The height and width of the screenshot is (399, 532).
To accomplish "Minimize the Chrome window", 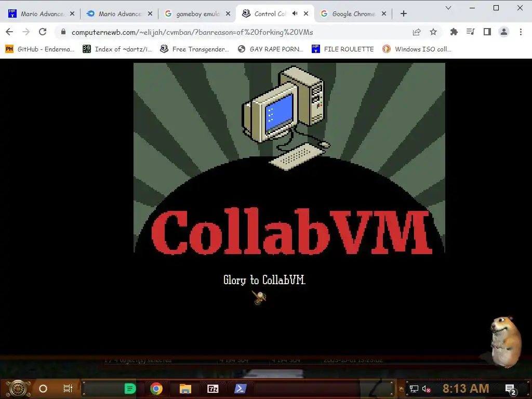I will pyautogui.click(x=472, y=8).
